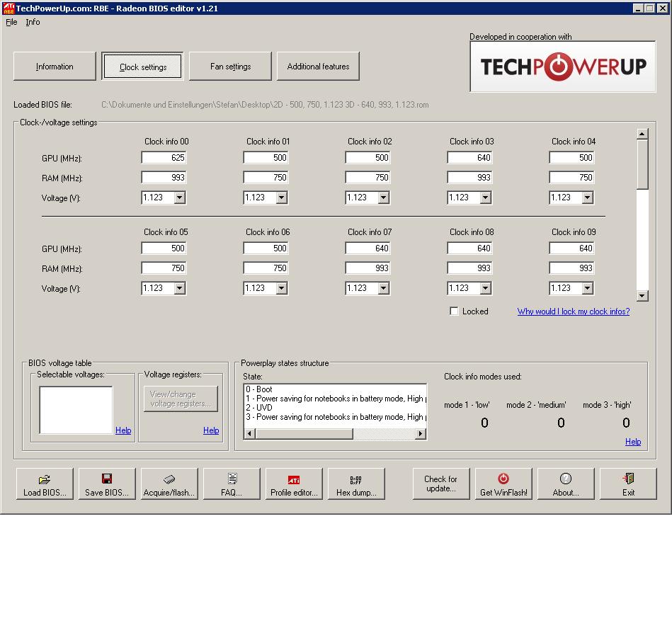Click the RBE app icon in title bar
The width and height of the screenshot is (672, 635).
8,8
